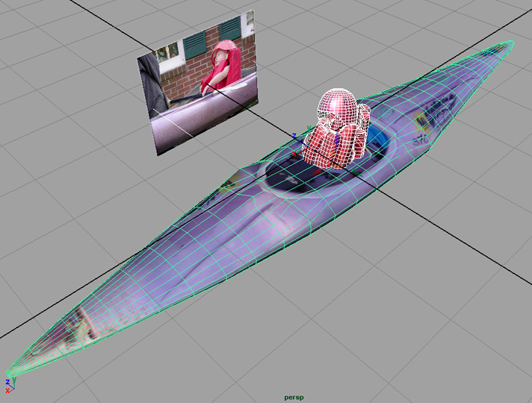Select the reference photo image plane
This screenshot has height=403, width=532.
[x=198, y=83]
